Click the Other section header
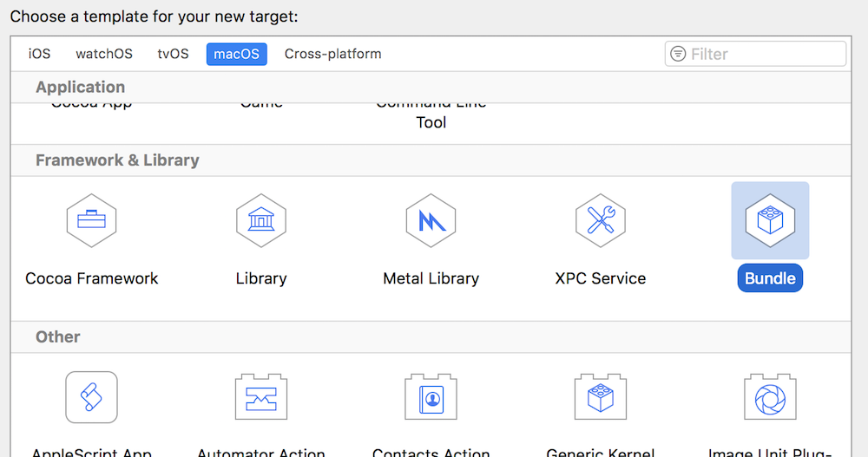 tap(57, 337)
